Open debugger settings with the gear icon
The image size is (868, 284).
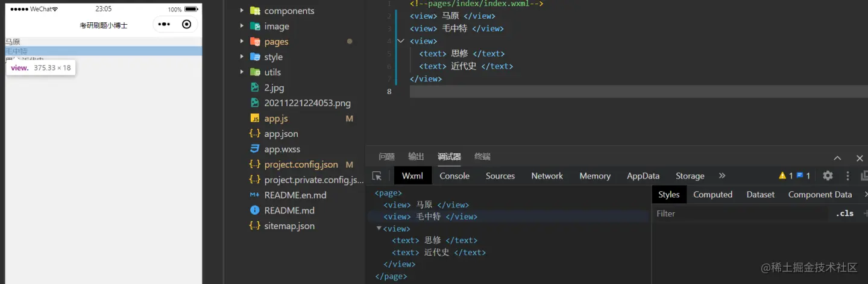(x=828, y=175)
